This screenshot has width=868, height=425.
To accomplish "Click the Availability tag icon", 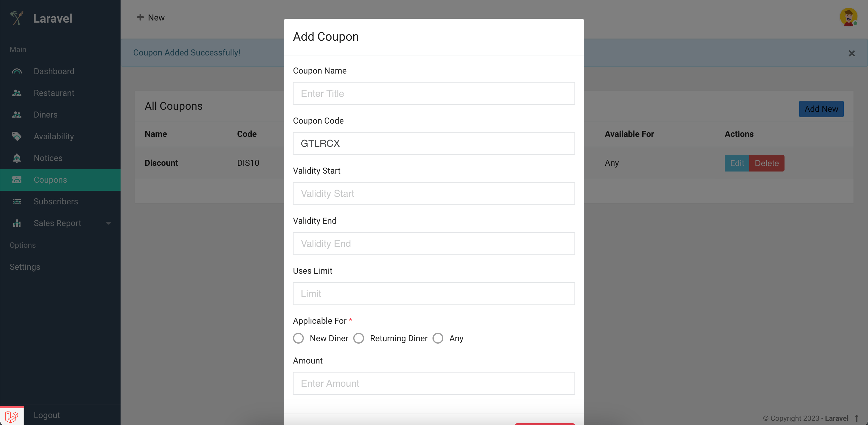I will (17, 136).
